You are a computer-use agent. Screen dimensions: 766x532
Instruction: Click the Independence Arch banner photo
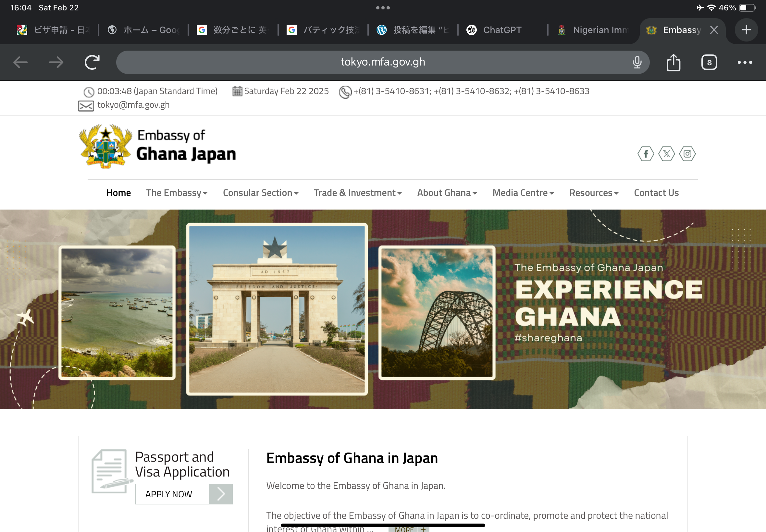click(x=277, y=309)
